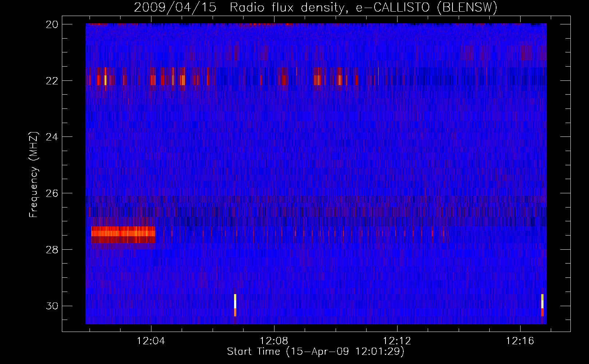Click the 24 frequency tick label
589x364 pixels.
click(x=52, y=137)
